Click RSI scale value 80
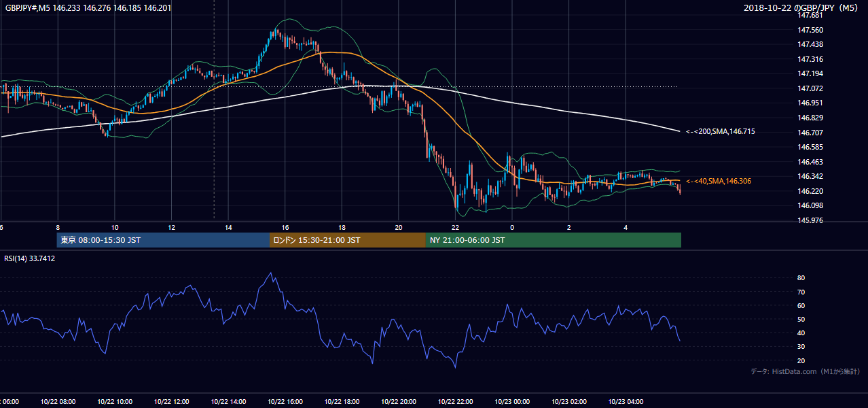Viewport: 868px width, 408px height. click(801, 278)
